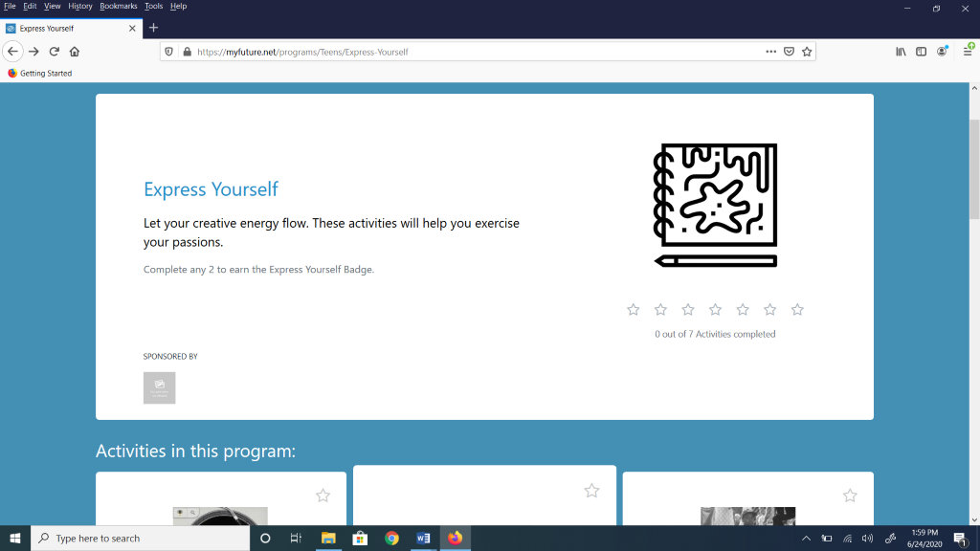Screen dimensions: 980x551
Task: Bookmark this page with the star icon
Action: tap(807, 52)
